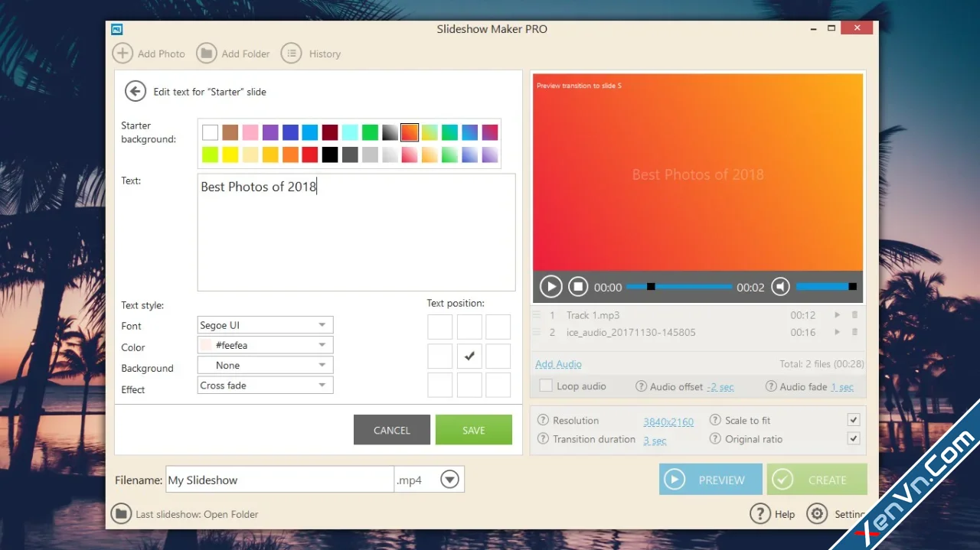980x550 pixels.
Task: Click the PREVIEW button
Action: coord(710,480)
